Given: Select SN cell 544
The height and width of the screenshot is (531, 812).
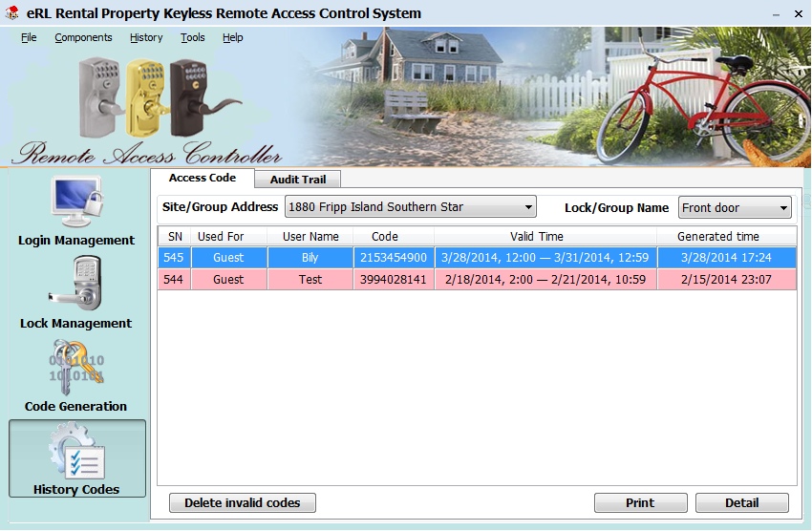Looking at the screenshot, I should point(174,280).
